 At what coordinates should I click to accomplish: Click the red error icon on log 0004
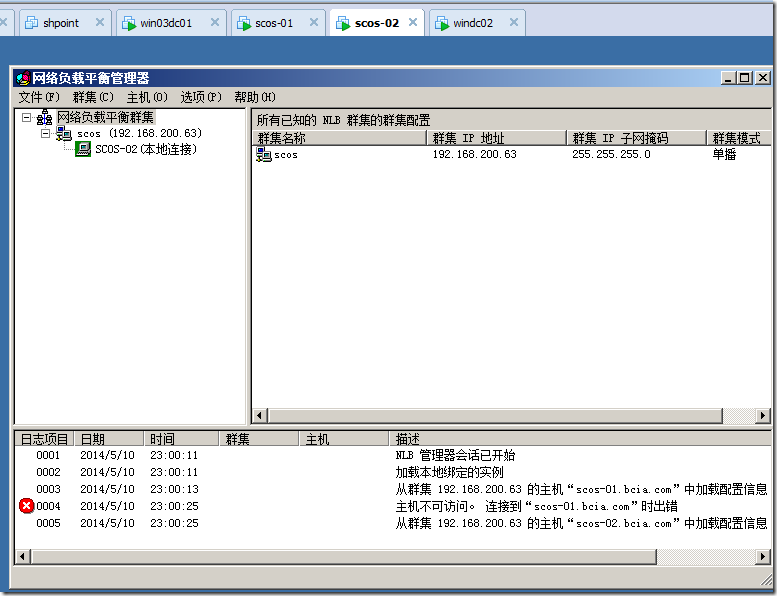pos(27,506)
